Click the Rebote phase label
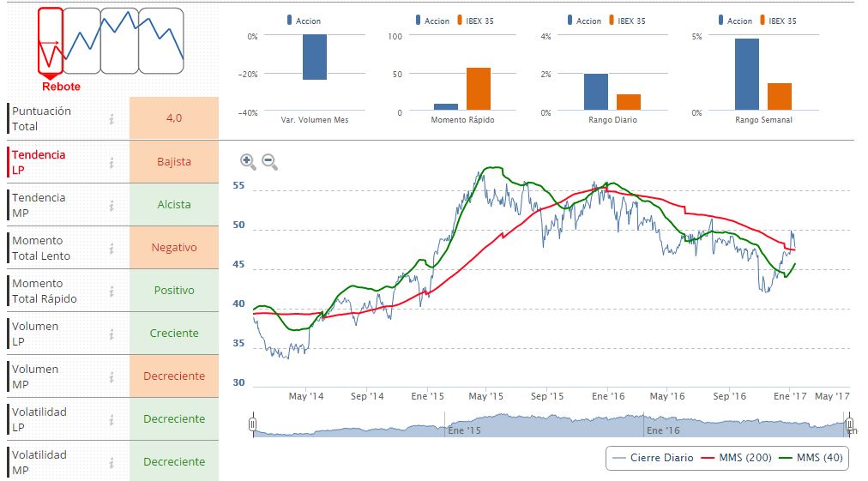Screen dimensions: 868x481 (x=61, y=87)
